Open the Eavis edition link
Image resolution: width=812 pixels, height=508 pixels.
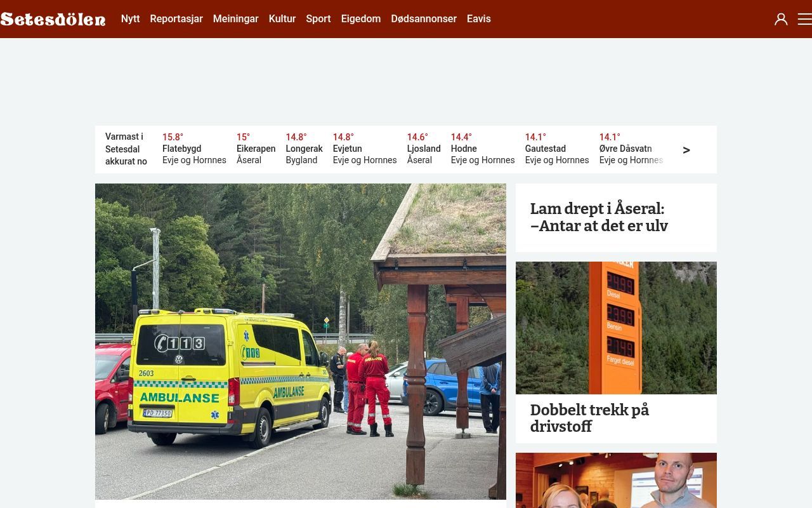click(479, 19)
